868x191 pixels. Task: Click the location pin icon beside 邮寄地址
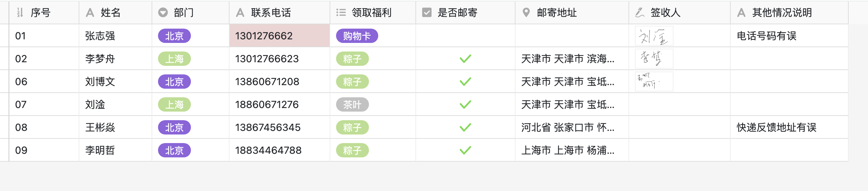click(x=526, y=13)
